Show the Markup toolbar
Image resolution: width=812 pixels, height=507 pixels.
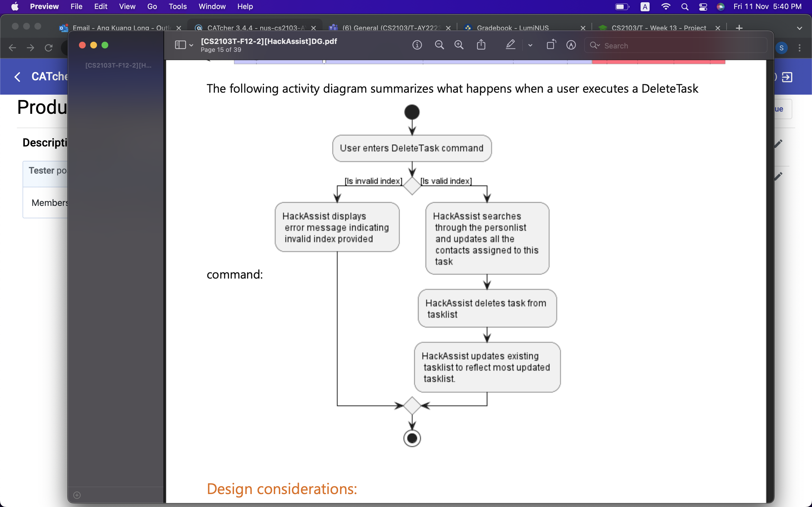point(571,45)
